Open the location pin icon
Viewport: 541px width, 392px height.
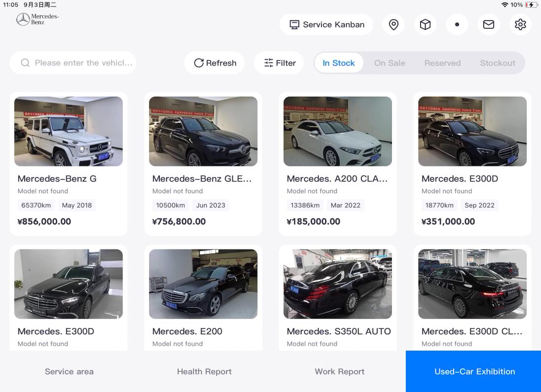pos(394,25)
